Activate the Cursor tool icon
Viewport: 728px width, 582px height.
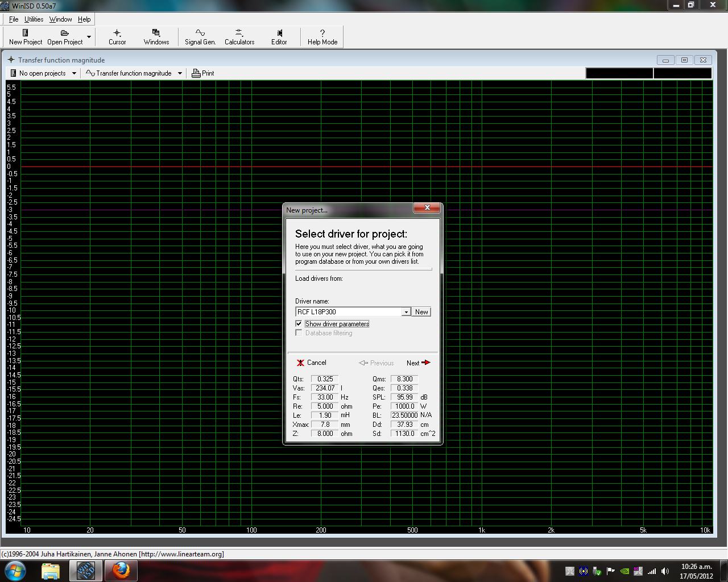[117, 34]
